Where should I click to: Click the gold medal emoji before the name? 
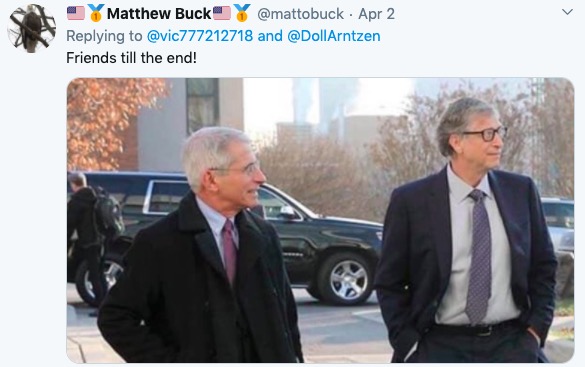click(x=96, y=13)
